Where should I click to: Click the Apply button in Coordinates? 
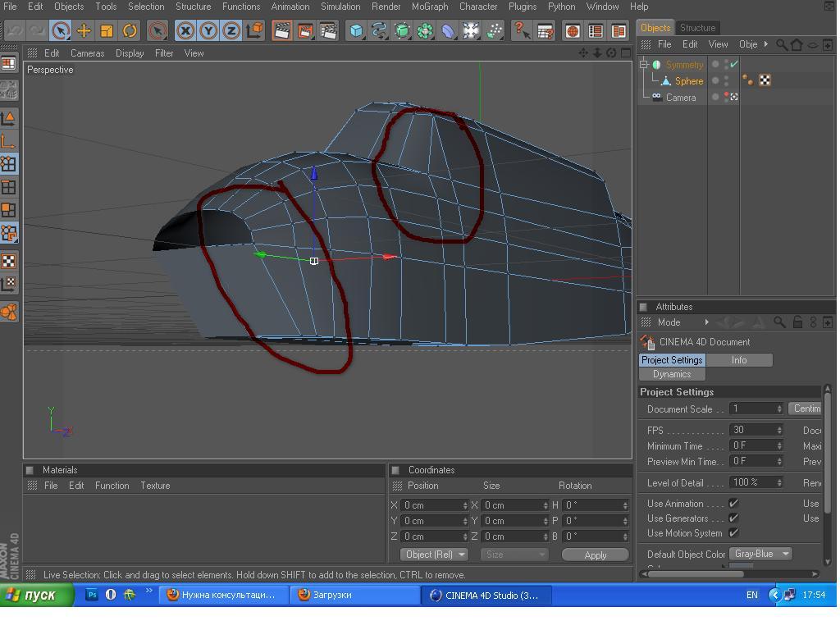click(x=595, y=555)
